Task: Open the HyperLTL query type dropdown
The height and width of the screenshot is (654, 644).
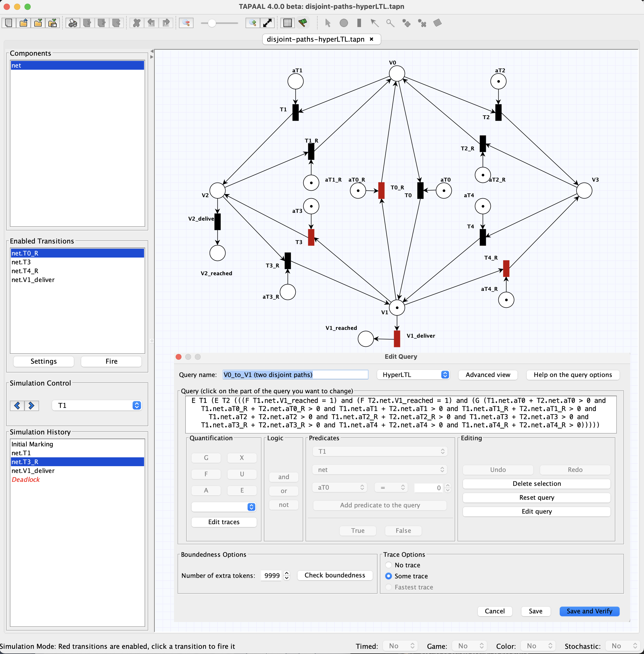Action: [413, 375]
